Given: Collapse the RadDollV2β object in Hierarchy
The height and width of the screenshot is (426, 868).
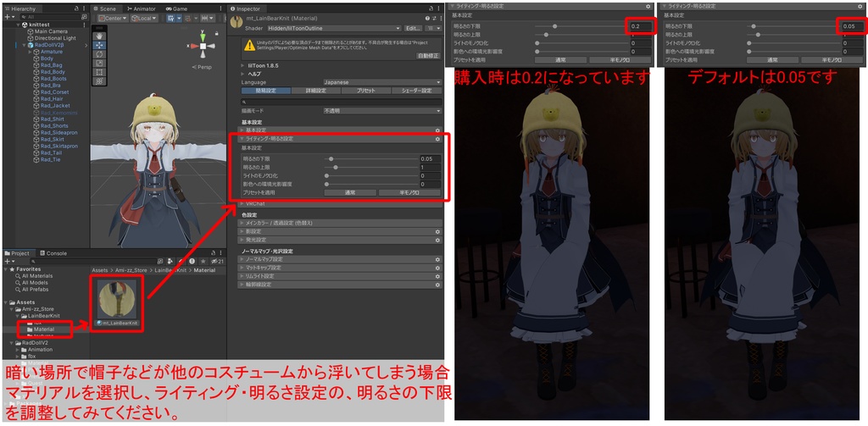Looking at the screenshot, I should [x=24, y=46].
